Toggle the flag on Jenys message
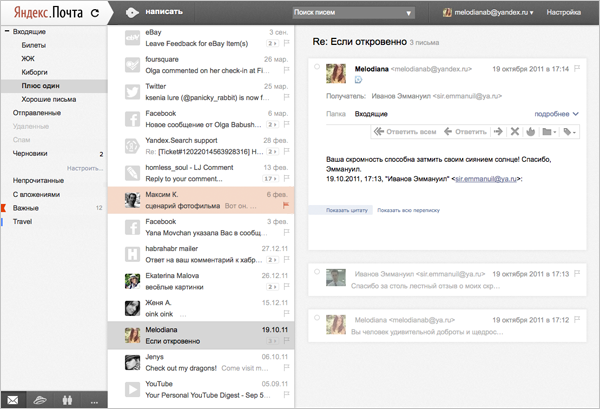600x409 pixels. [x=286, y=368]
